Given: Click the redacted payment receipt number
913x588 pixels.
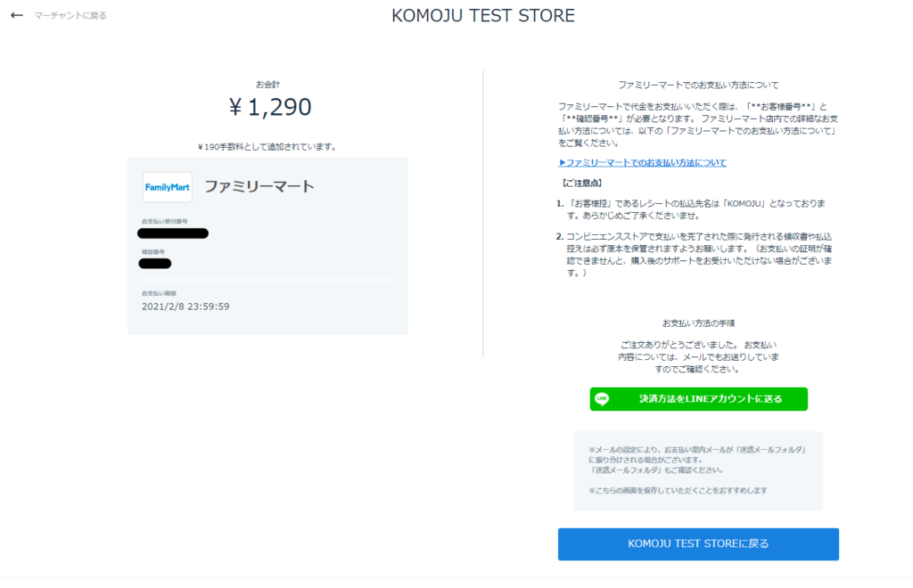Looking at the screenshot, I should coord(173,233).
